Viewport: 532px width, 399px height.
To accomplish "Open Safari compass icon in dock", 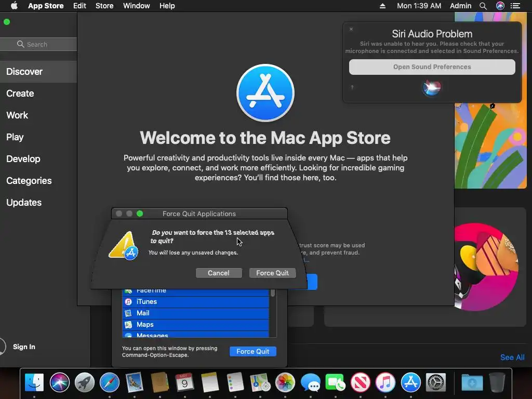I will pos(109,382).
